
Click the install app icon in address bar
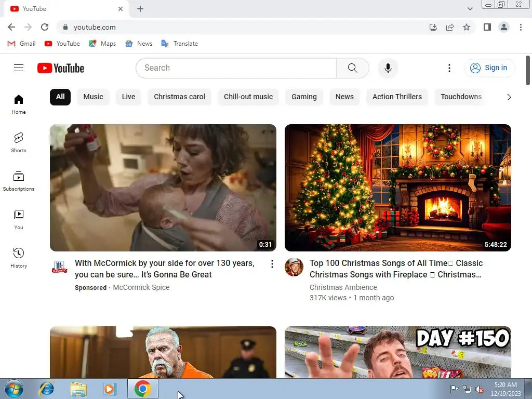click(x=433, y=27)
